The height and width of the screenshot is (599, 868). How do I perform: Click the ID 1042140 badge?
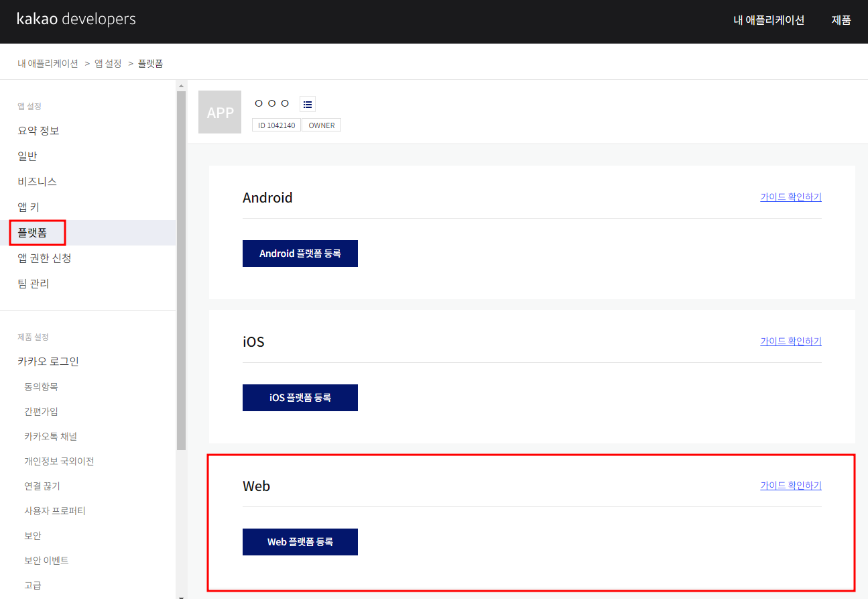click(x=277, y=125)
